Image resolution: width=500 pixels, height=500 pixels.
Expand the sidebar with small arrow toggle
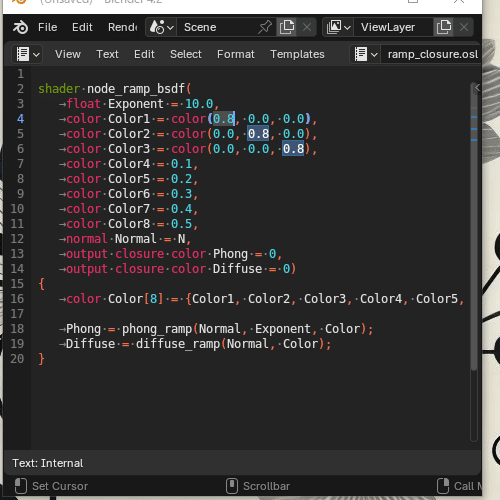(477, 87)
